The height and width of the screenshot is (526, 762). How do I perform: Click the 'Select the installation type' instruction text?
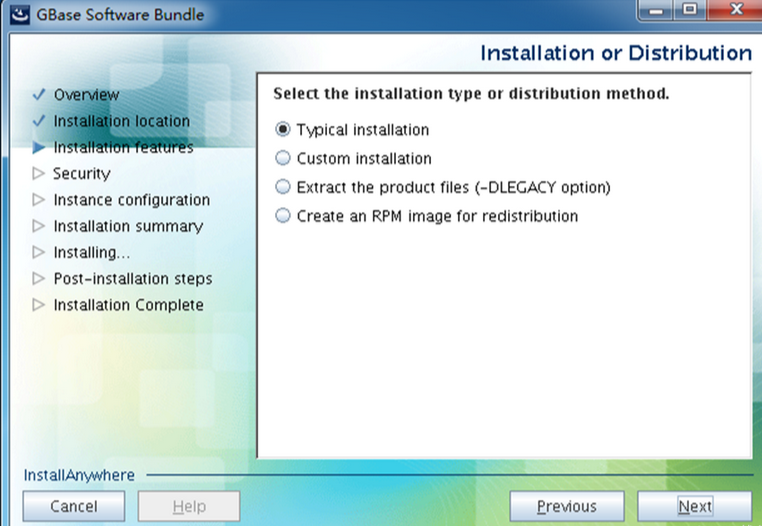(x=471, y=93)
